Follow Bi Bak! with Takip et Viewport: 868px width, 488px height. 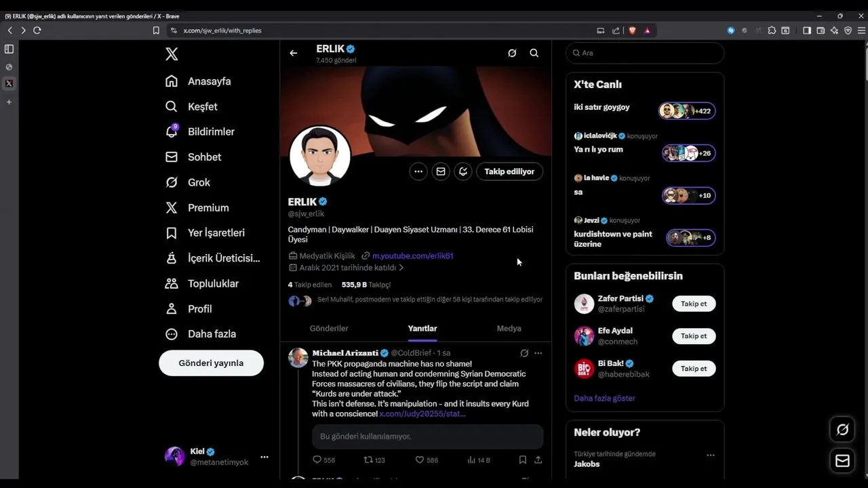coord(694,369)
